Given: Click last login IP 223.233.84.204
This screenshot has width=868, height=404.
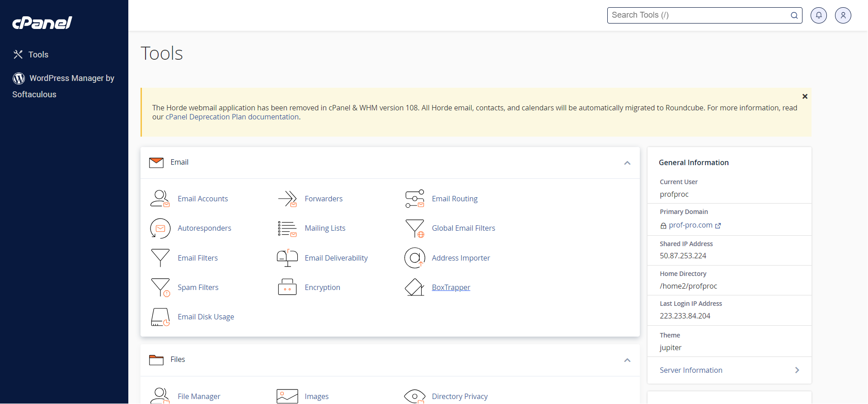Looking at the screenshot, I should tap(685, 316).
